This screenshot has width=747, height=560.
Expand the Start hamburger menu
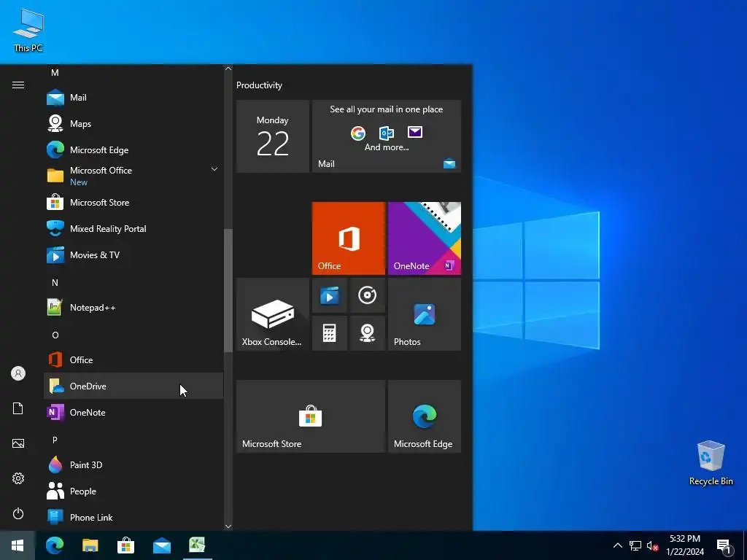click(x=18, y=85)
